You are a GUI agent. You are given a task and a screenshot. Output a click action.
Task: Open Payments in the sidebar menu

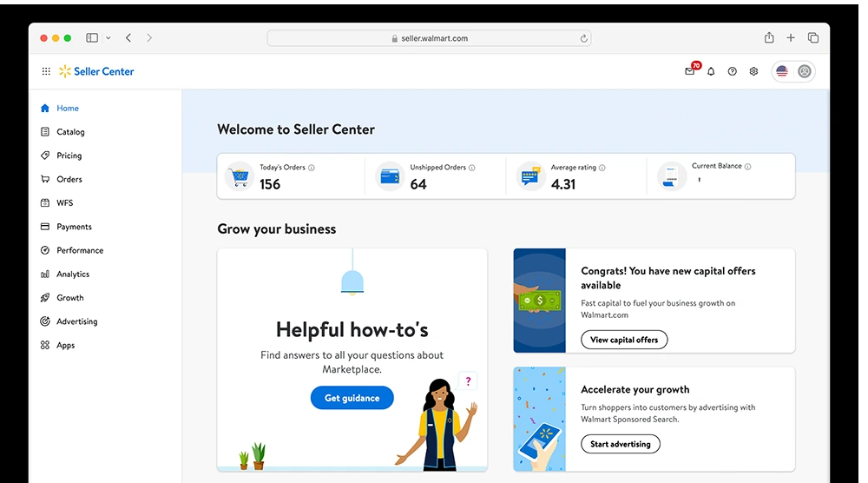pos(74,227)
